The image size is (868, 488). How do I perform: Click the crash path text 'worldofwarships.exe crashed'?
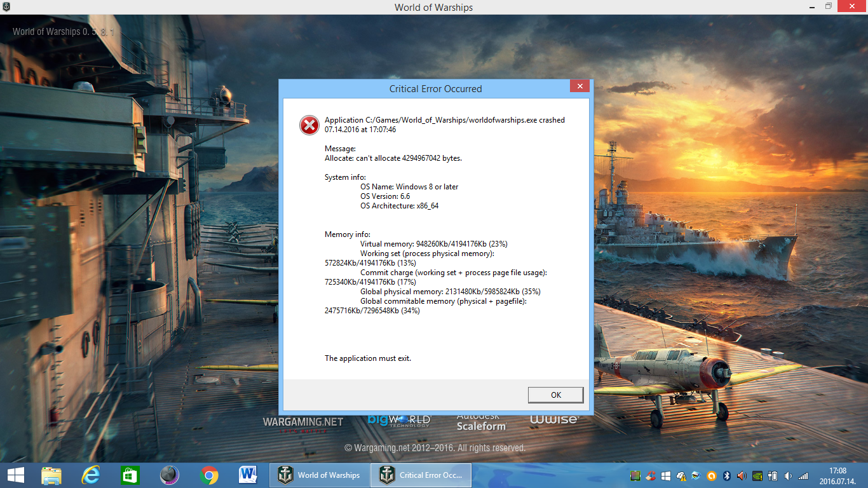[516, 120]
